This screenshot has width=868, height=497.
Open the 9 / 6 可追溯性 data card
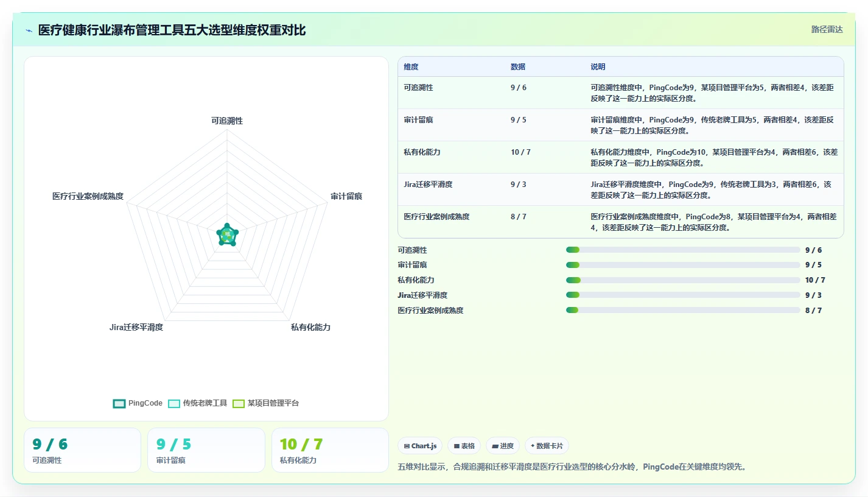click(82, 450)
